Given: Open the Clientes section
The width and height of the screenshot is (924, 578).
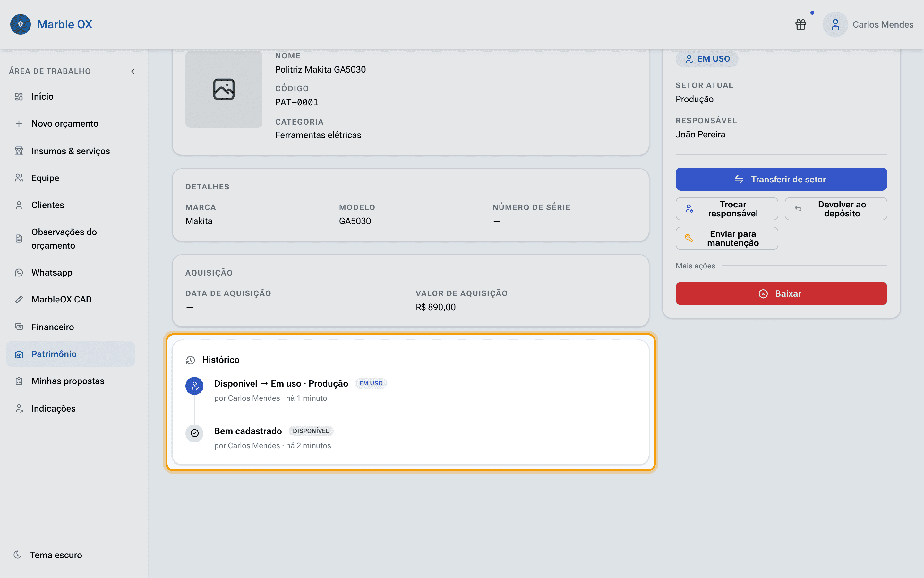Looking at the screenshot, I should tap(71, 205).
